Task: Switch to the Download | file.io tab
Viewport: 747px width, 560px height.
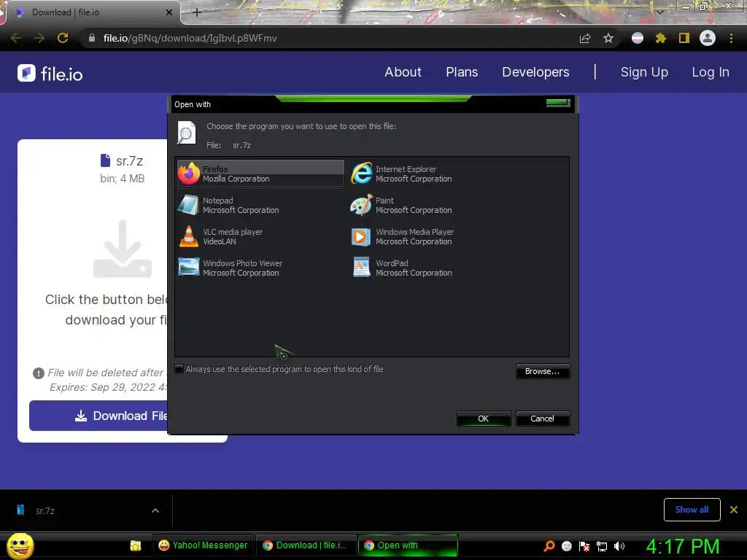Action: (90, 12)
